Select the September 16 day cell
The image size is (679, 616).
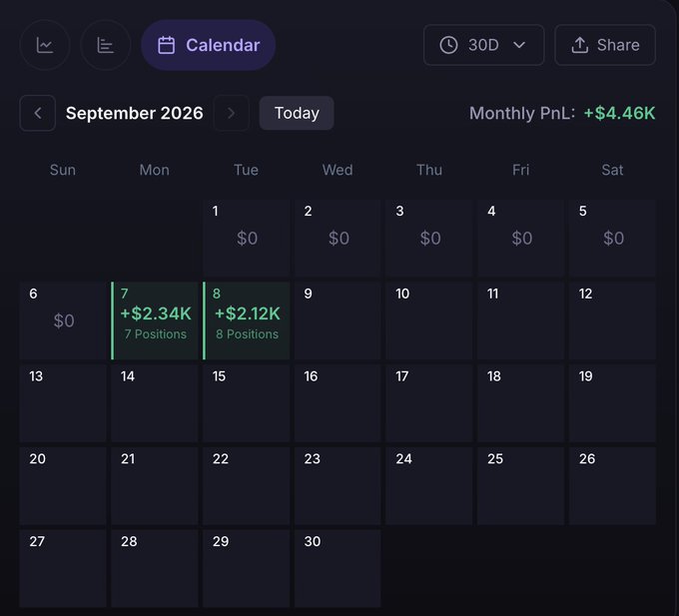pos(338,403)
